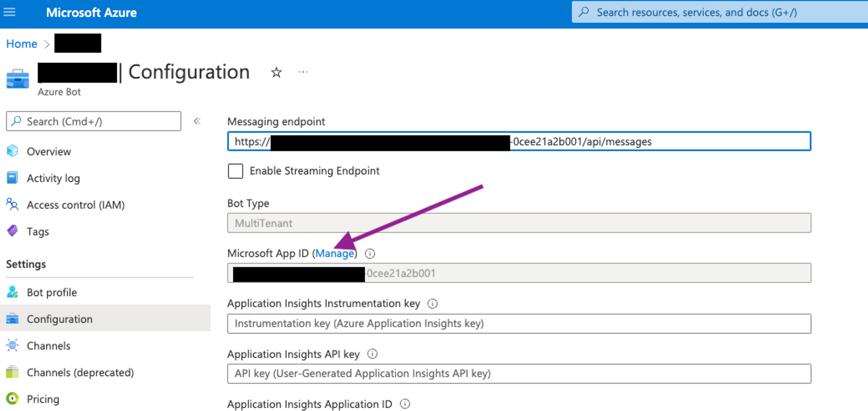868x411 pixels.
Task: Click the Activity log icon
Action: pyautogui.click(x=13, y=178)
